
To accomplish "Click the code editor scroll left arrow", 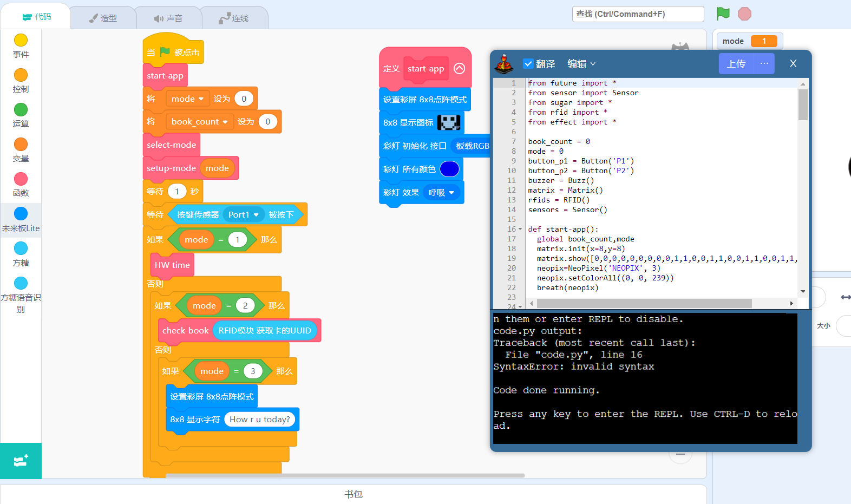I will pyautogui.click(x=532, y=303).
